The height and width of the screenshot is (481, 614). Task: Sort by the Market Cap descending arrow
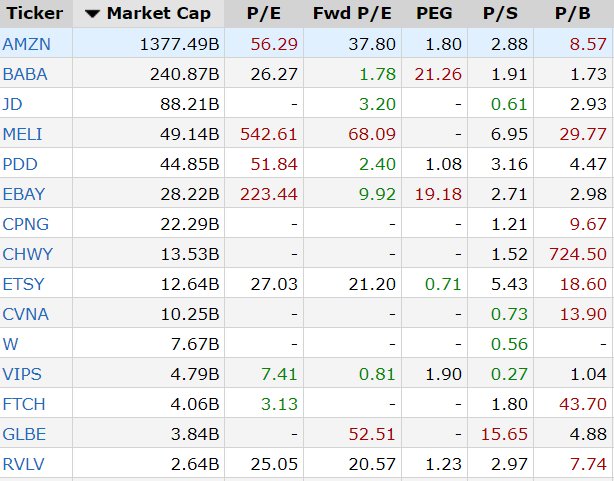pyautogui.click(x=92, y=14)
